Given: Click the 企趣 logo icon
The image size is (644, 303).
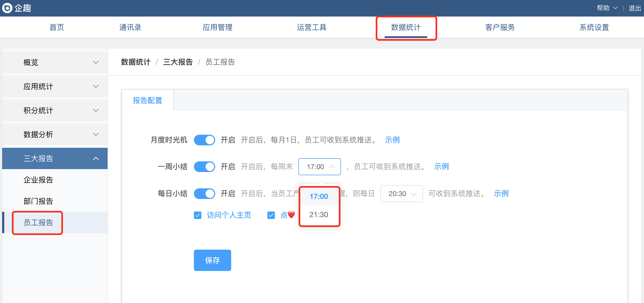Looking at the screenshot, I should coord(7,8).
